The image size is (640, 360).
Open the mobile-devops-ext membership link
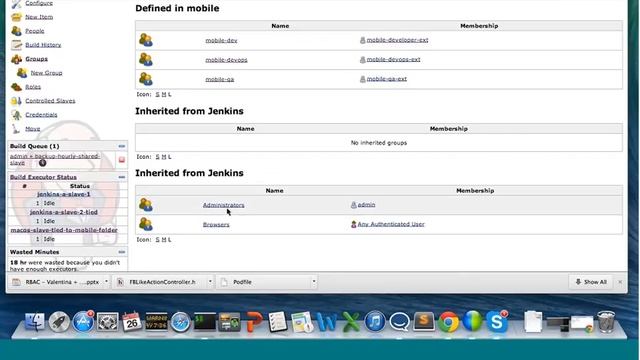(393, 59)
